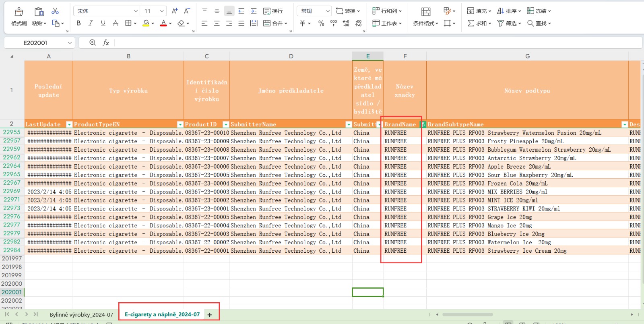Open the Filter (筛选) menu
This screenshot has height=324, width=644.
tap(509, 23)
